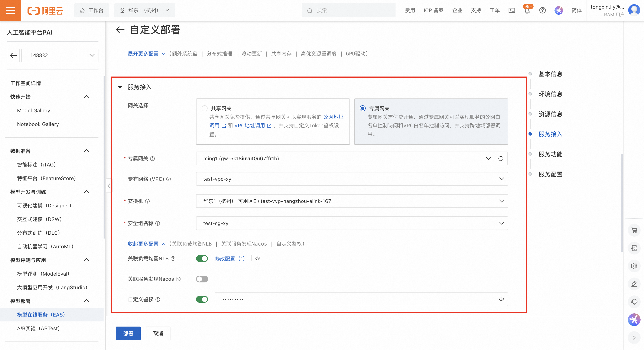This screenshot has height=350, width=644.
Task: Show the hidden custom auth token
Action: 501,299
